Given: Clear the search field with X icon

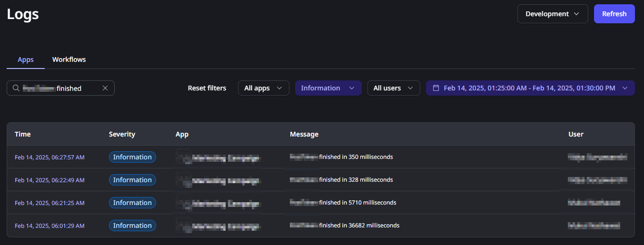Looking at the screenshot, I should [x=105, y=88].
